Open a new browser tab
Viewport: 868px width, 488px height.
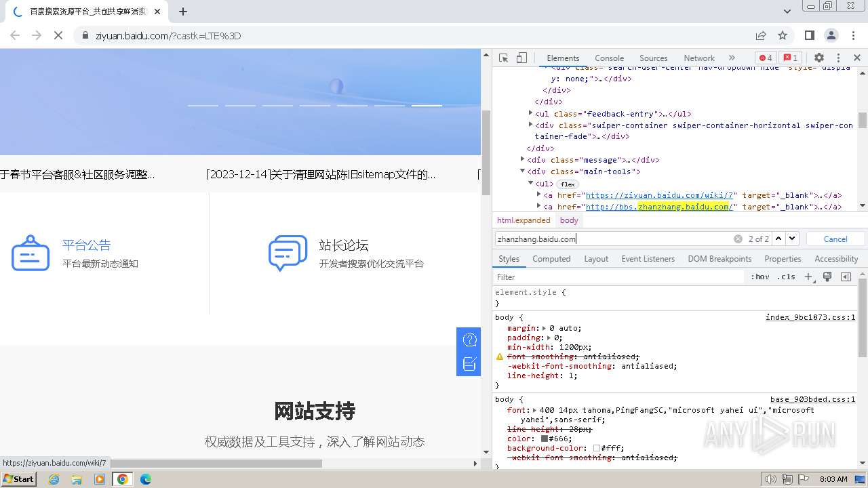[x=183, y=11]
